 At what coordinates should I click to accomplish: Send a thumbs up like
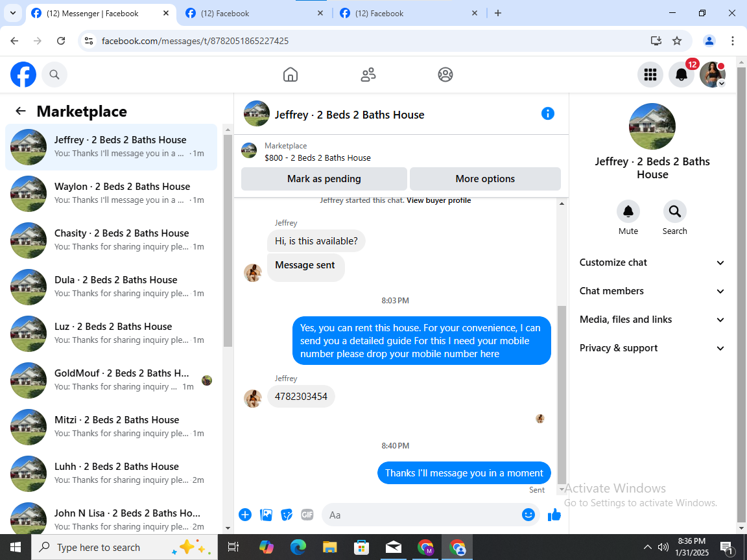pos(554,515)
